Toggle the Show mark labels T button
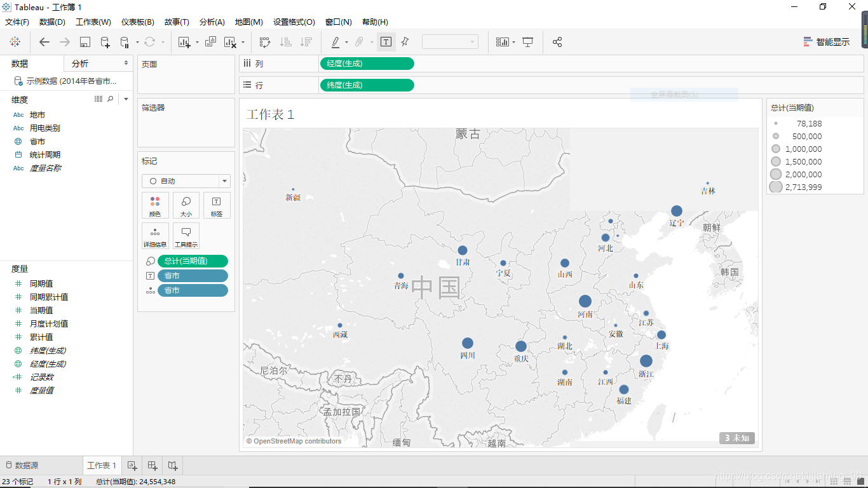868x488 pixels. click(x=386, y=42)
